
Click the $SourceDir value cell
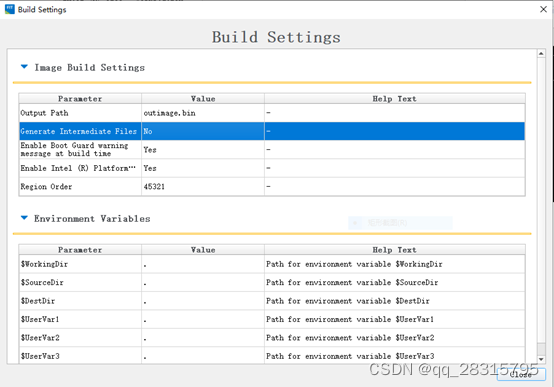203,282
